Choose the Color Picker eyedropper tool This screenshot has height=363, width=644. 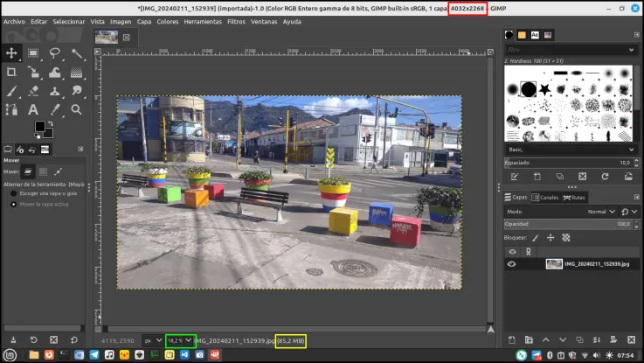[x=55, y=109]
